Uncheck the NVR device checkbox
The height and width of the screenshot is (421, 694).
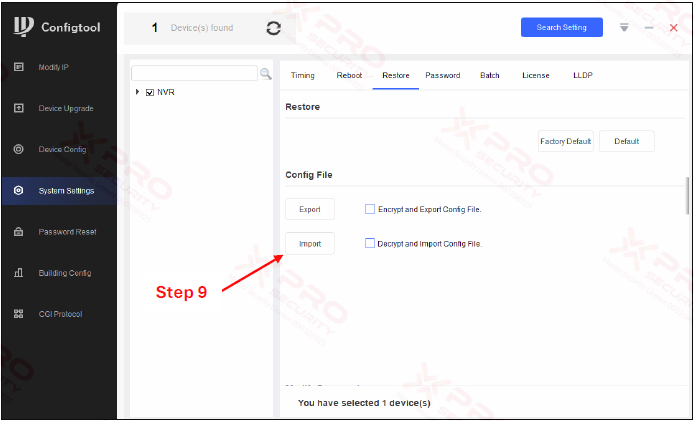pos(150,93)
